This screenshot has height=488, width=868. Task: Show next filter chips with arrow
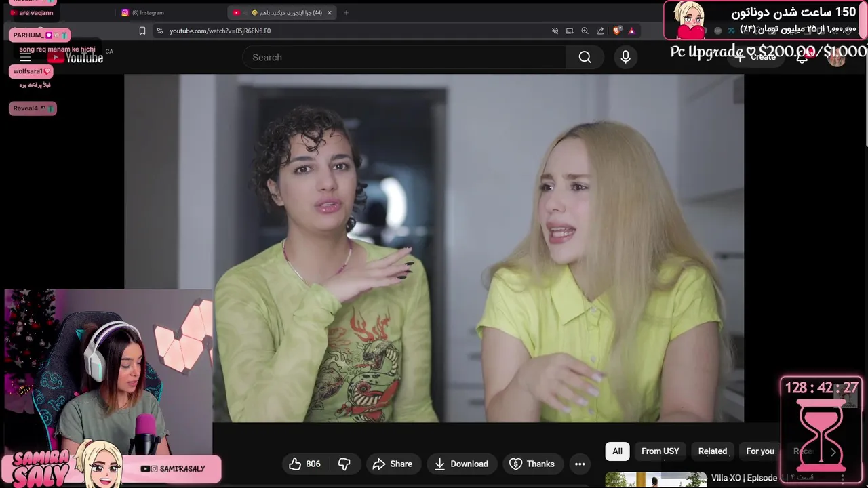[833, 452]
